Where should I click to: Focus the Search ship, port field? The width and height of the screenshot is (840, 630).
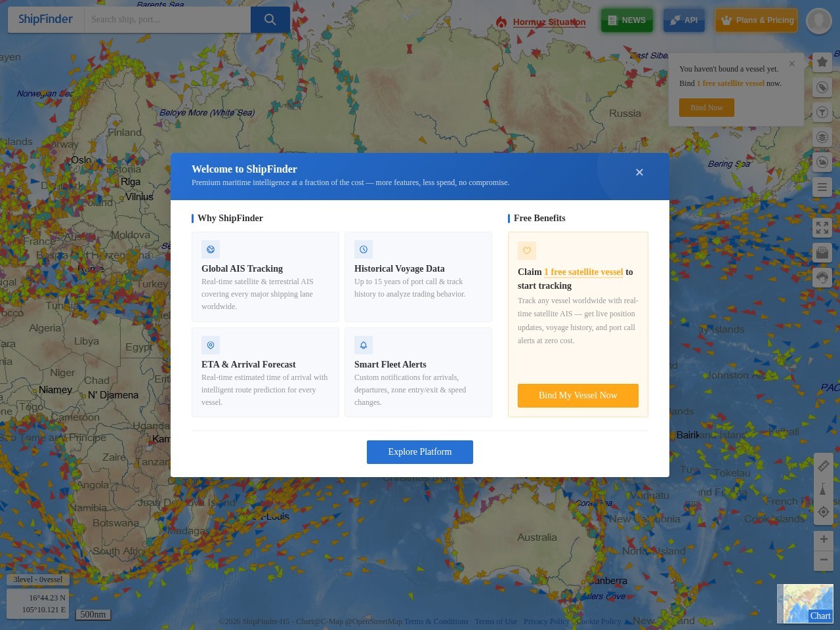click(167, 20)
